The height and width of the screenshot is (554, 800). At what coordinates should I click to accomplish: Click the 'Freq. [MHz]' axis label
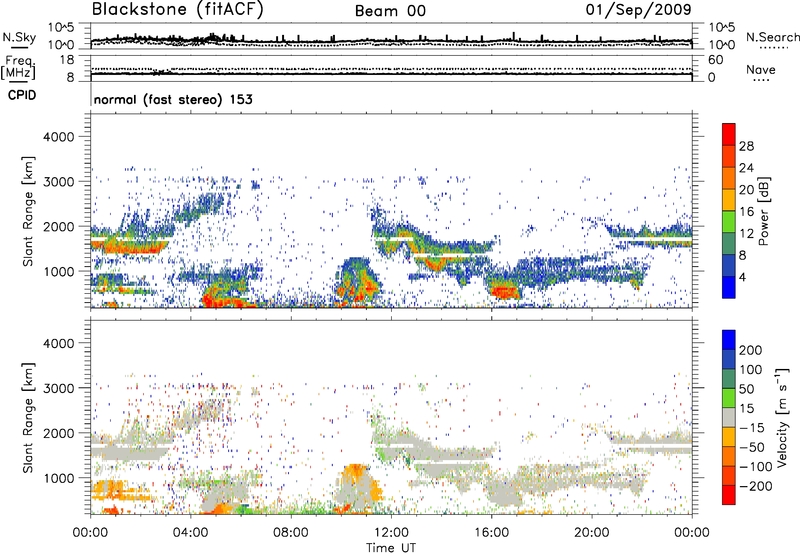[18, 67]
